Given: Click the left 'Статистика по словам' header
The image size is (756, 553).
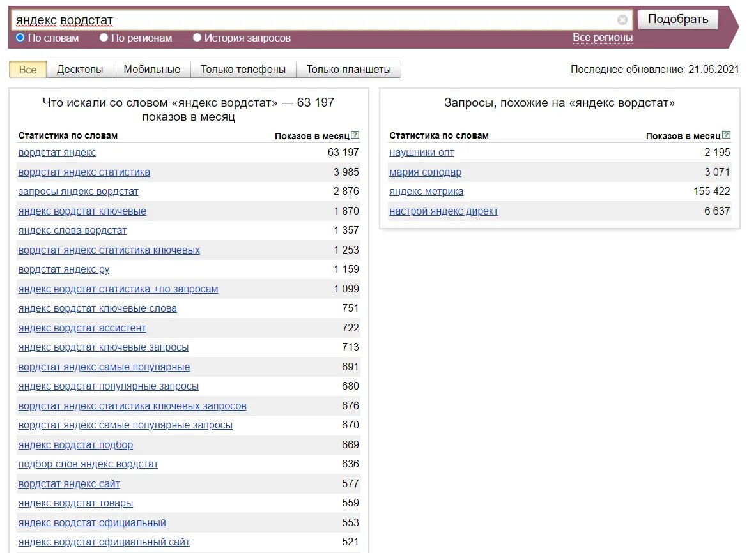Looking at the screenshot, I should click(x=68, y=136).
